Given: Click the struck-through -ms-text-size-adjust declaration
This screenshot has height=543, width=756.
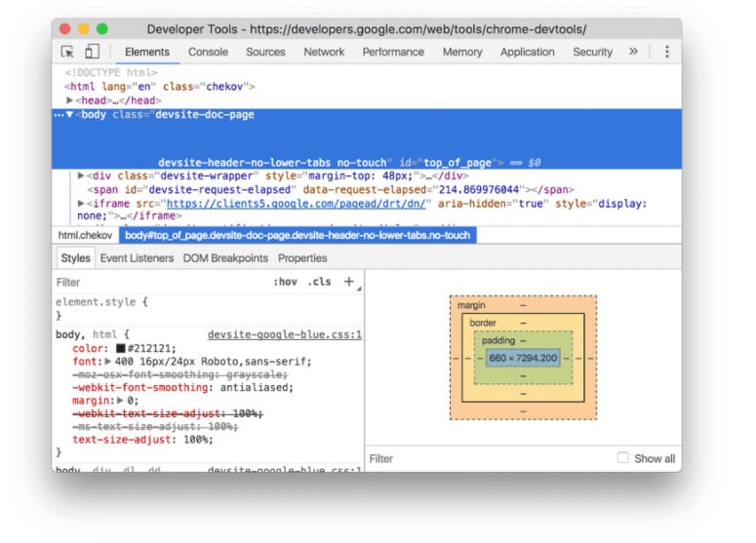Looking at the screenshot, I should (x=155, y=426).
